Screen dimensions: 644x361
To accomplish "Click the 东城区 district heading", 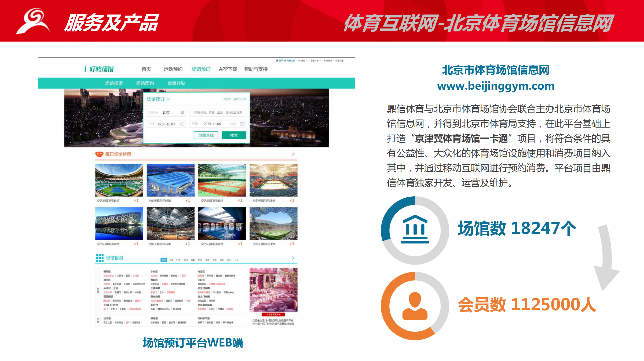I will tap(154, 272).
